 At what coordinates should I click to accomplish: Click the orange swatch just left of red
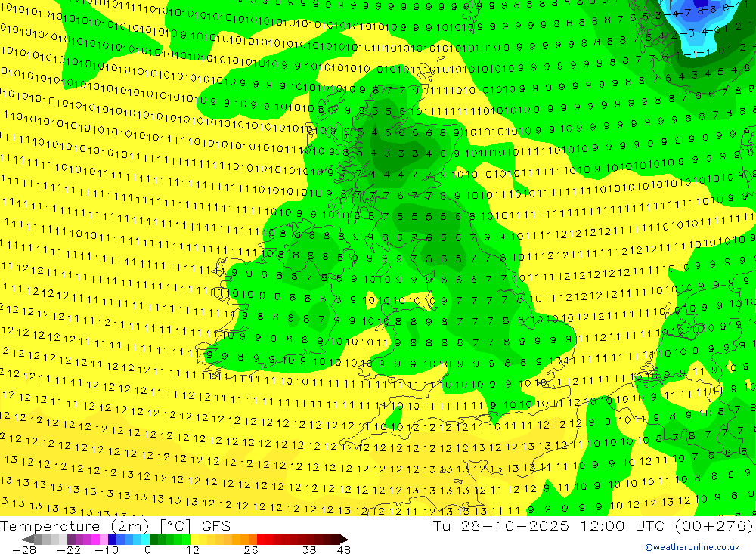tap(253, 540)
